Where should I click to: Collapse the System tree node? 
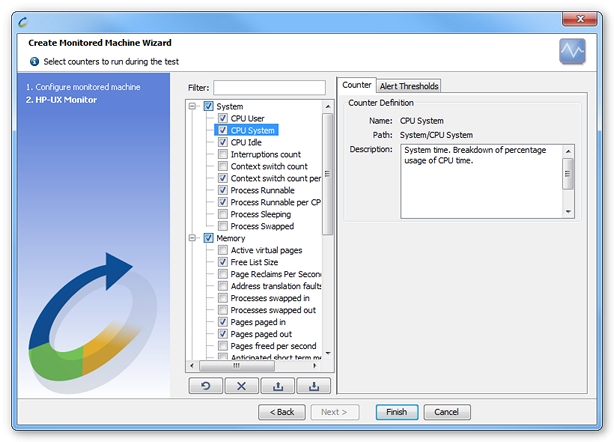click(192, 106)
